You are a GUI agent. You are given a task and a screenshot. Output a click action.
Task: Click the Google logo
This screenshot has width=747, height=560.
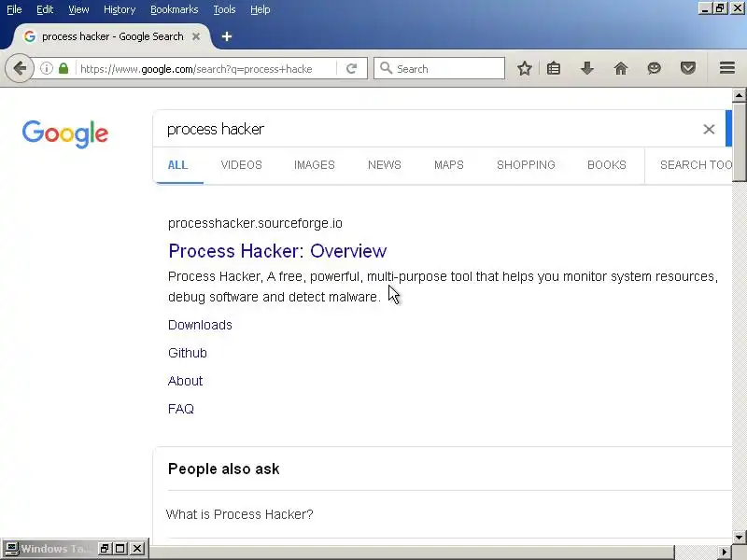65,133
